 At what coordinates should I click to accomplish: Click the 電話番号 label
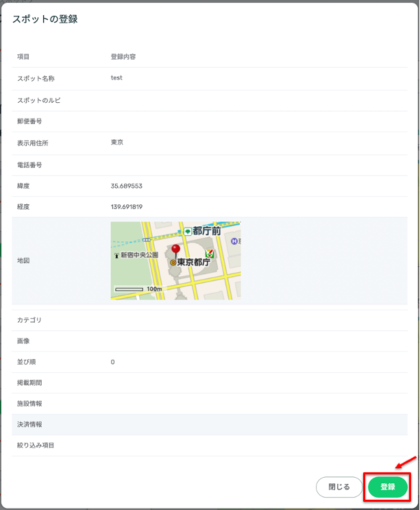pyautogui.click(x=29, y=165)
